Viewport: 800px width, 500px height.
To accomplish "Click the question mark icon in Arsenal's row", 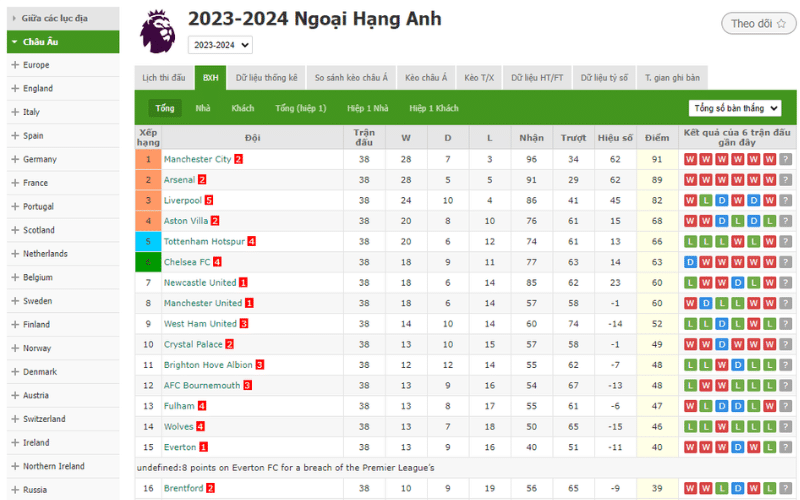I will pos(786,180).
